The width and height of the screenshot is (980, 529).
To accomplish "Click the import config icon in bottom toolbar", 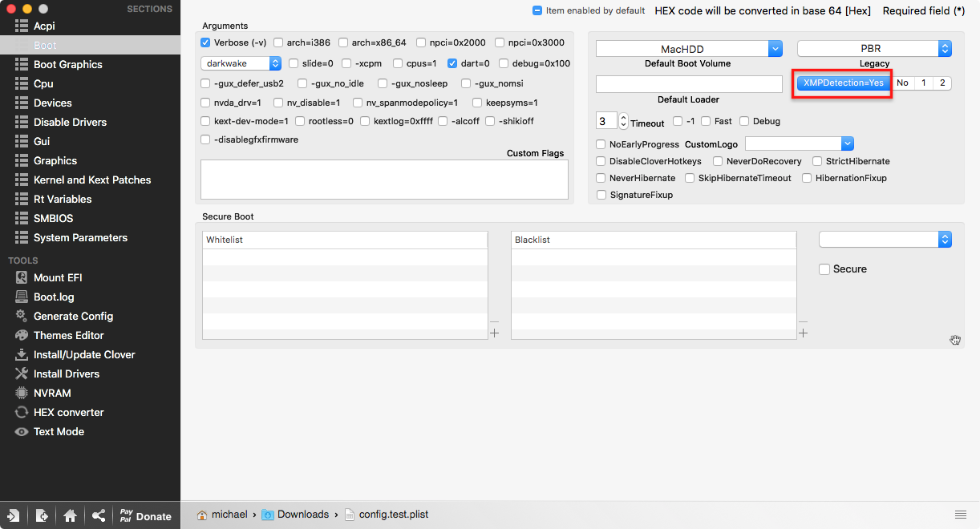I will [x=14, y=515].
